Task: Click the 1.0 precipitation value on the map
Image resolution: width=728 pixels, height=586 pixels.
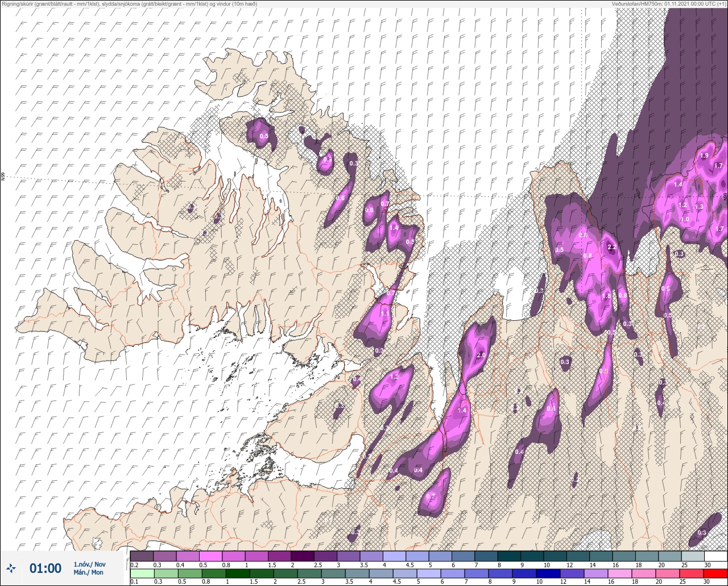Action: pyautogui.click(x=685, y=220)
